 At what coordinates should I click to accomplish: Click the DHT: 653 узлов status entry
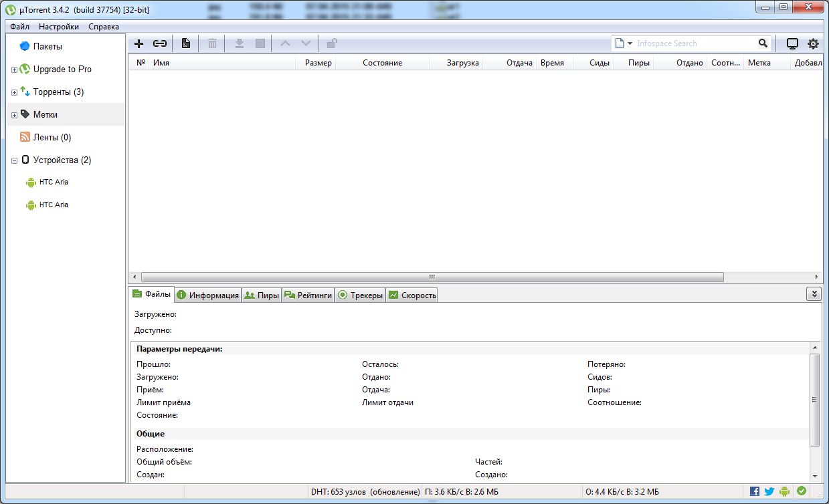point(365,491)
